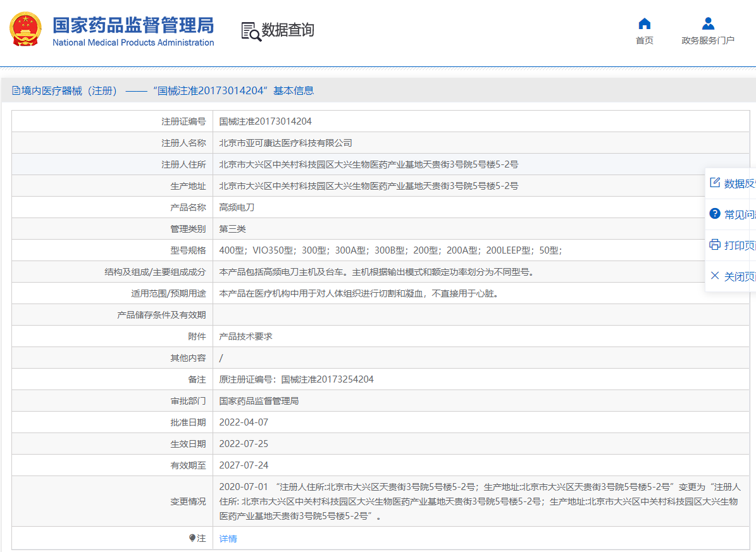Go to 首页 via the home icon
The height and width of the screenshot is (552, 756).
(x=644, y=23)
